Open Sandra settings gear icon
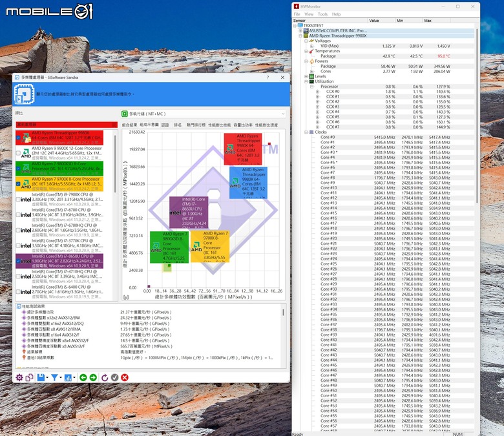Viewport: 504px width, 436px height. [x=19, y=377]
